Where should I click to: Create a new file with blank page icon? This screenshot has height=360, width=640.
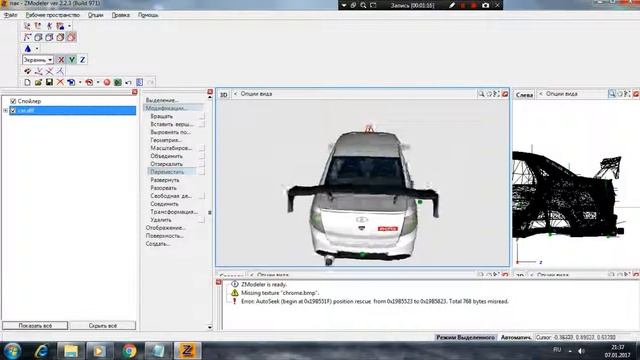pos(27,82)
